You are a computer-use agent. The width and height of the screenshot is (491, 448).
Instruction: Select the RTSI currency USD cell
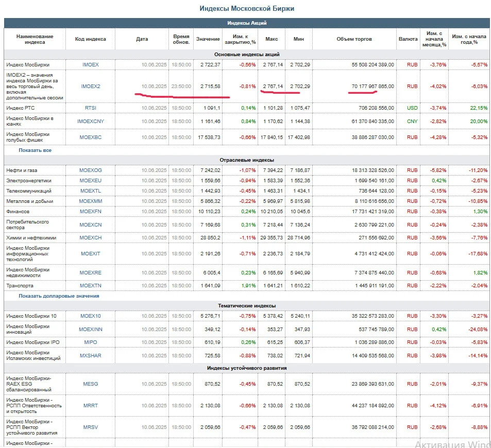tap(412, 108)
